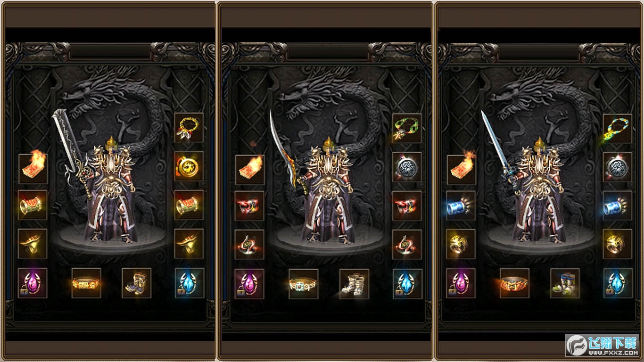This screenshot has height=362, width=644.
Task: Click the orange belt in right panel
Action: coord(515,283)
